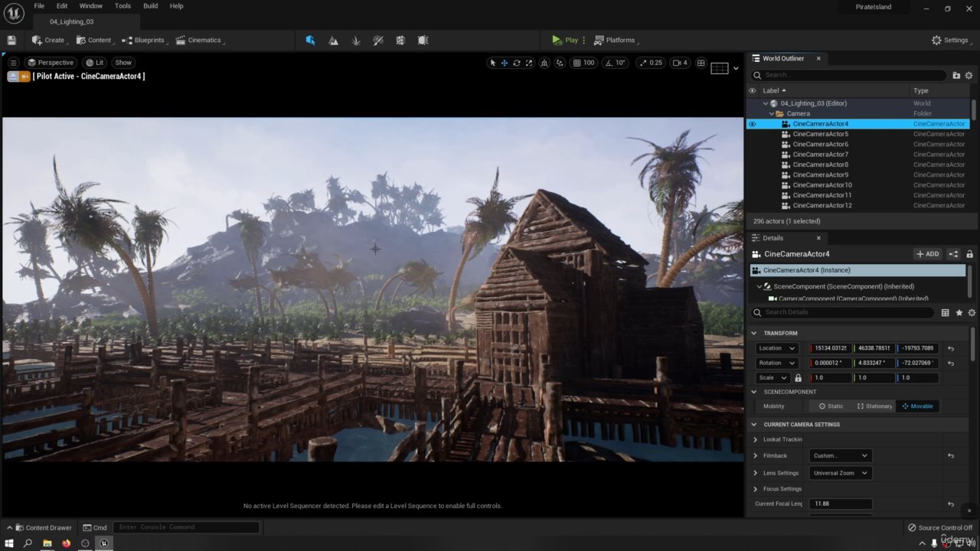980x551 pixels.
Task: Choose the Scale gizmo tool
Action: click(529, 63)
